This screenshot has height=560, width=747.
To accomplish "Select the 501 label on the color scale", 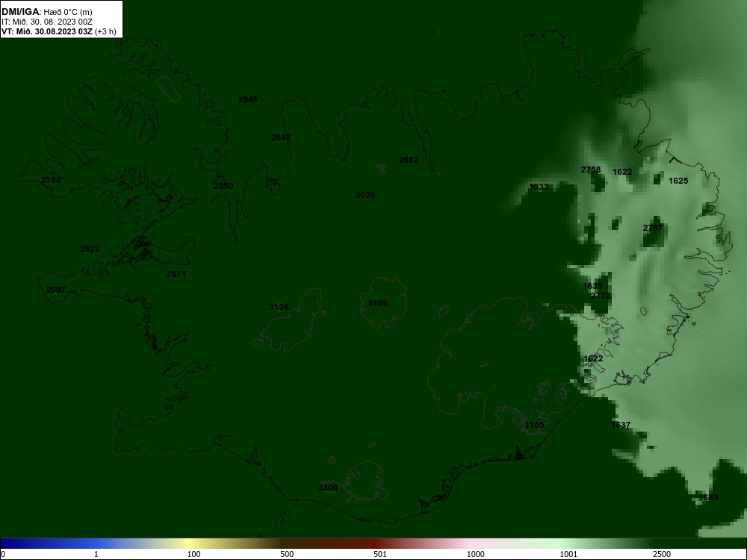I will [x=380, y=554].
